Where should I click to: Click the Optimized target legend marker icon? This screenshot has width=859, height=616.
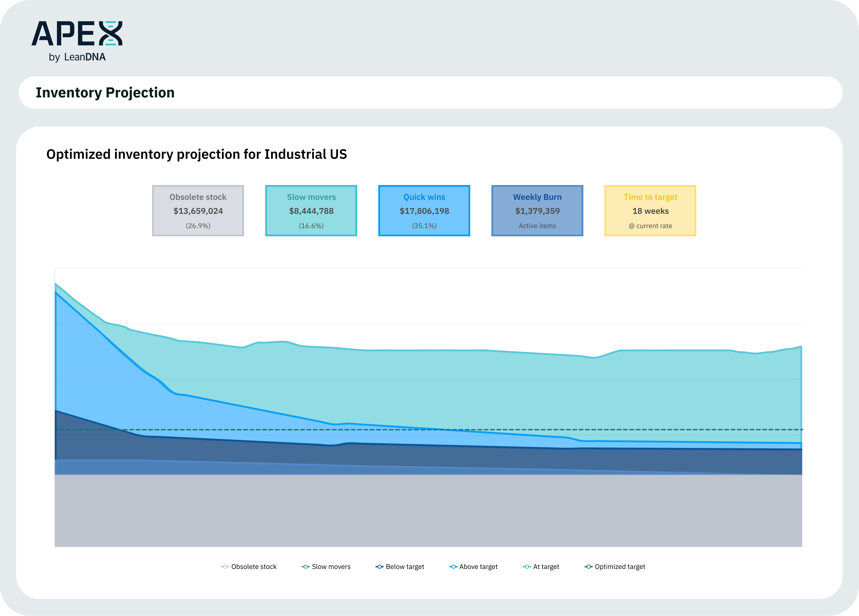589,567
